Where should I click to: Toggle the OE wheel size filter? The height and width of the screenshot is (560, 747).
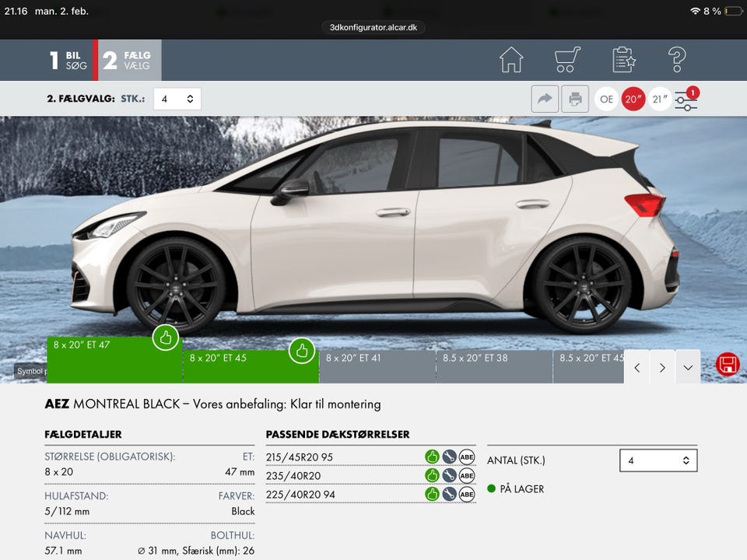(x=607, y=99)
